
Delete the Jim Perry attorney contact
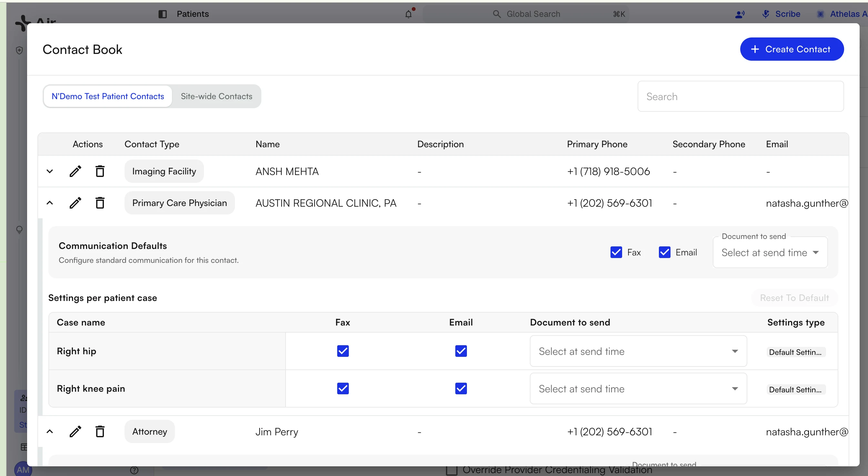(100, 431)
